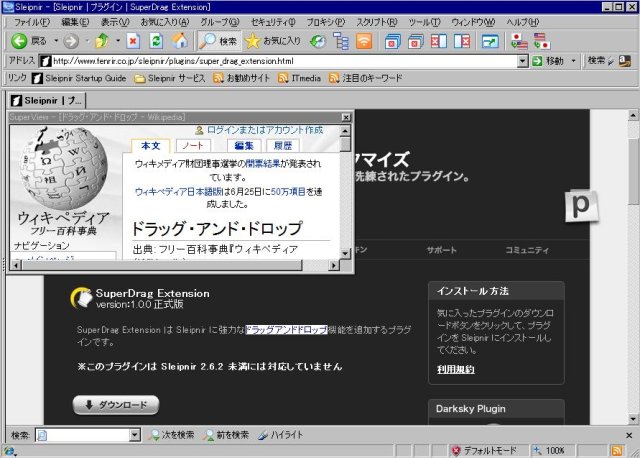The image size is (640, 458).
Task: Open the orange RSS feed toolbar icon
Action: tap(364, 41)
